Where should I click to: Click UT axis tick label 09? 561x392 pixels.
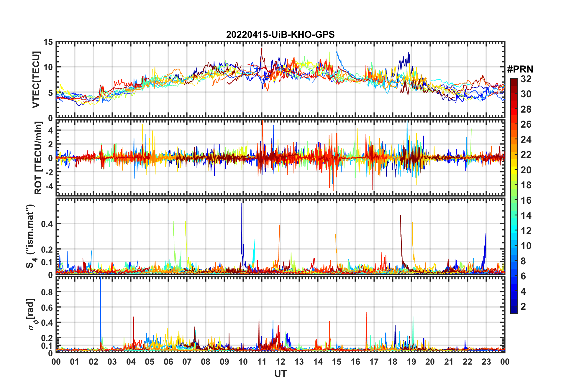coord(224,362)
